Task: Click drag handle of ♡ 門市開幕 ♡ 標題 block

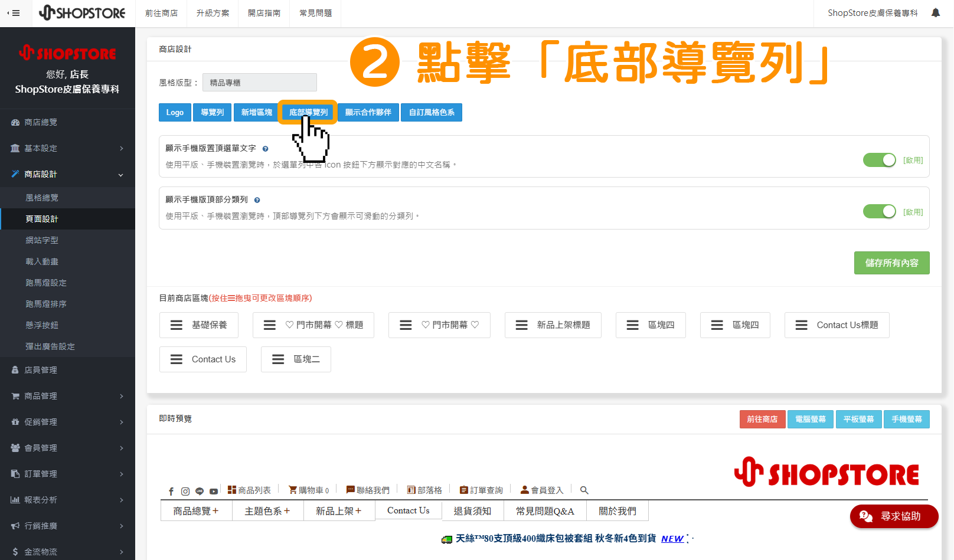Action: 270,325
